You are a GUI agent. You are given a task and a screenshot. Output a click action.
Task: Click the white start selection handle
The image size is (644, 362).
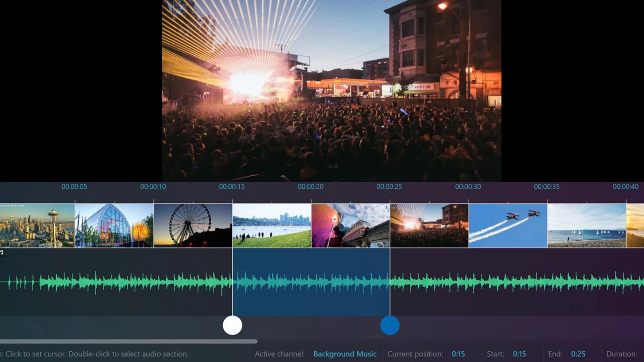coord(232,325)
